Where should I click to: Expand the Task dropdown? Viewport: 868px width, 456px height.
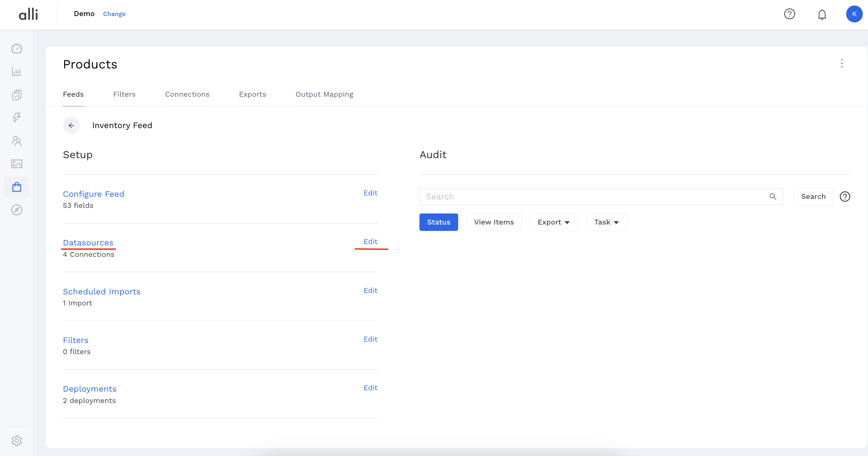606,222
